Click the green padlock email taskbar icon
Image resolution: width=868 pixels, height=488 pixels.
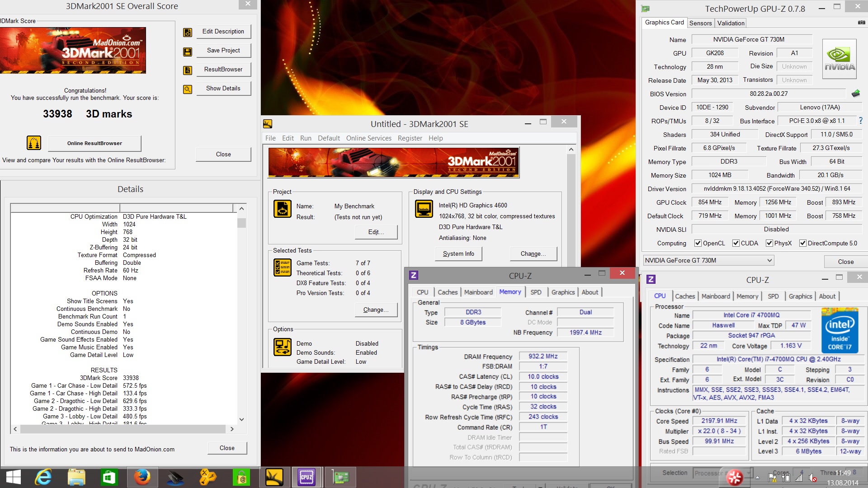point(241,477)
